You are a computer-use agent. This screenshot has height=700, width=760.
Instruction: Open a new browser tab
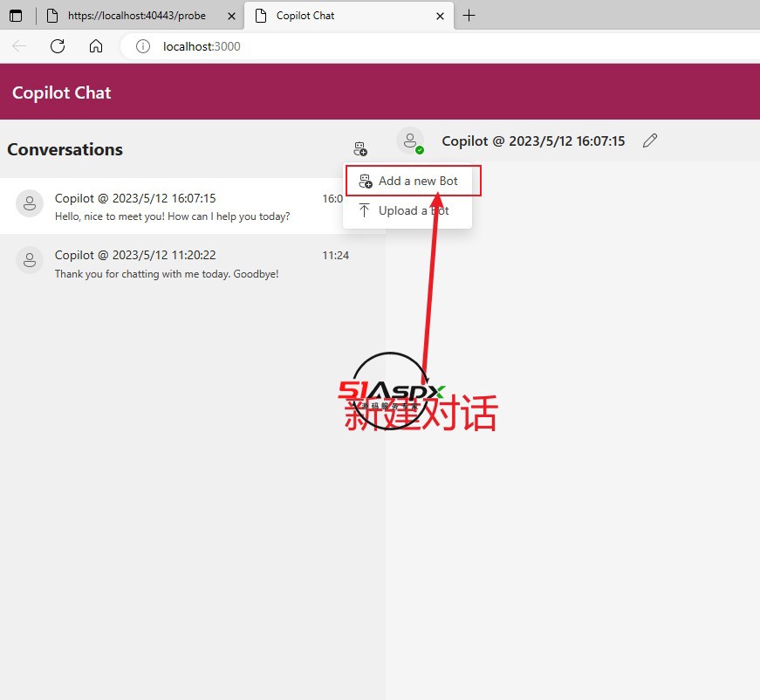tap(469, 16)
